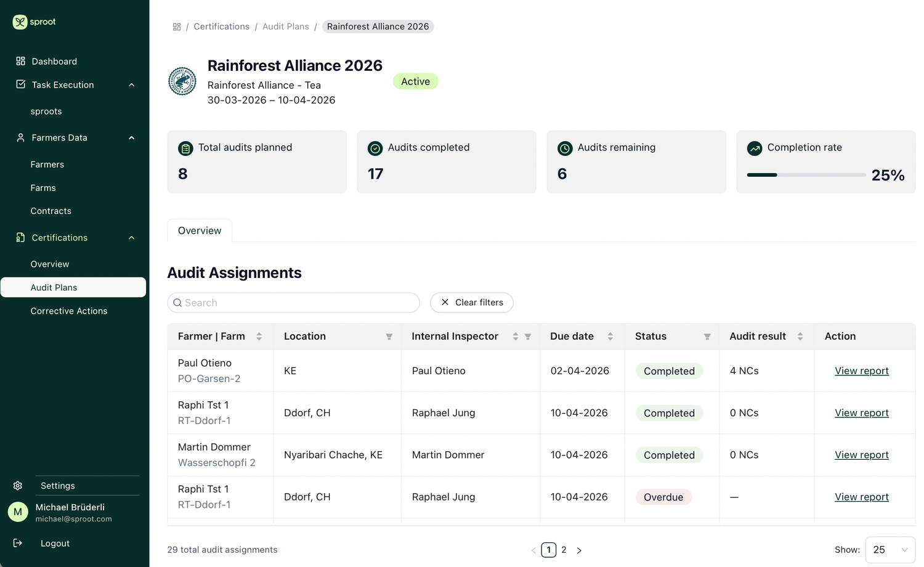Viewport: 924px width, 567px height.
Task: Open View report for overdue Raphi Tst 1
Action: pos(862,496)
